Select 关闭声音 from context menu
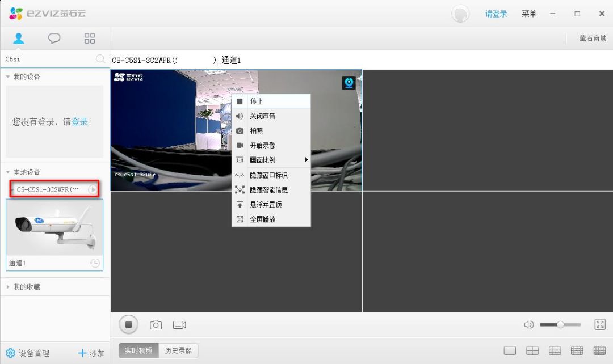 262,116
